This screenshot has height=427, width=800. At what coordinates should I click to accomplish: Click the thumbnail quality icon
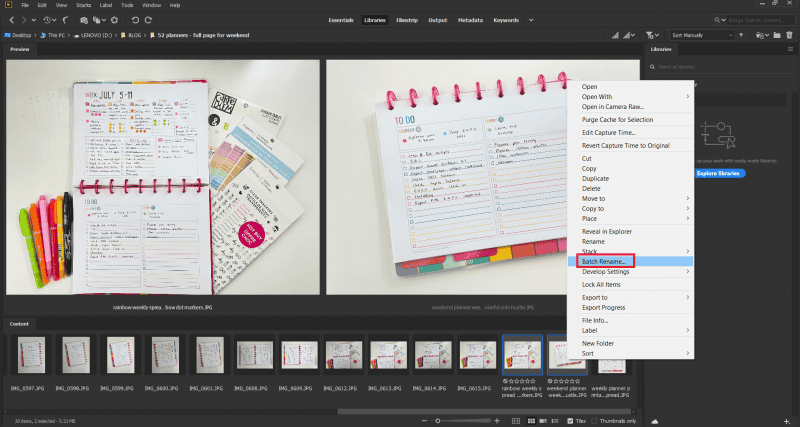[615, 35]
